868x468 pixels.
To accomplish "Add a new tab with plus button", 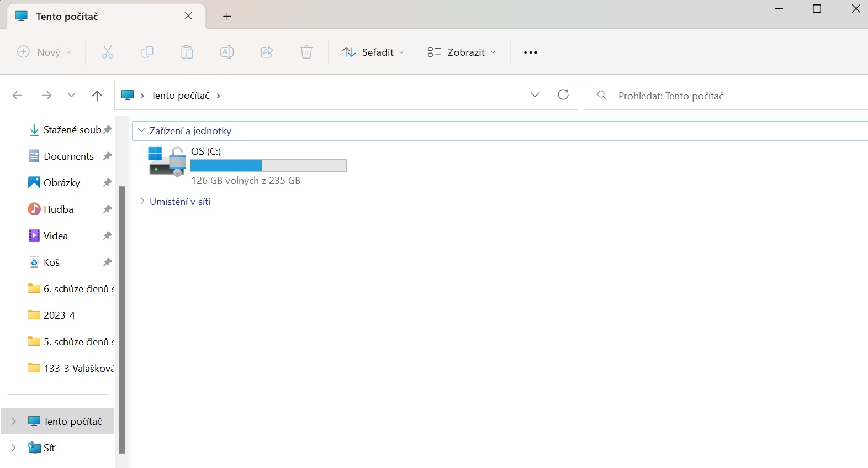I will coord(227,16).
